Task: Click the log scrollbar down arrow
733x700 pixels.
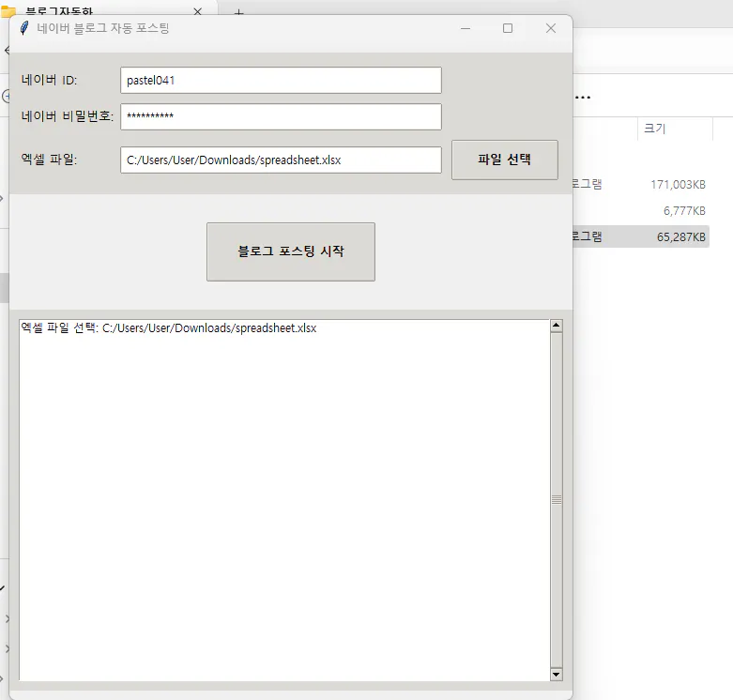Action: (556, 674)
